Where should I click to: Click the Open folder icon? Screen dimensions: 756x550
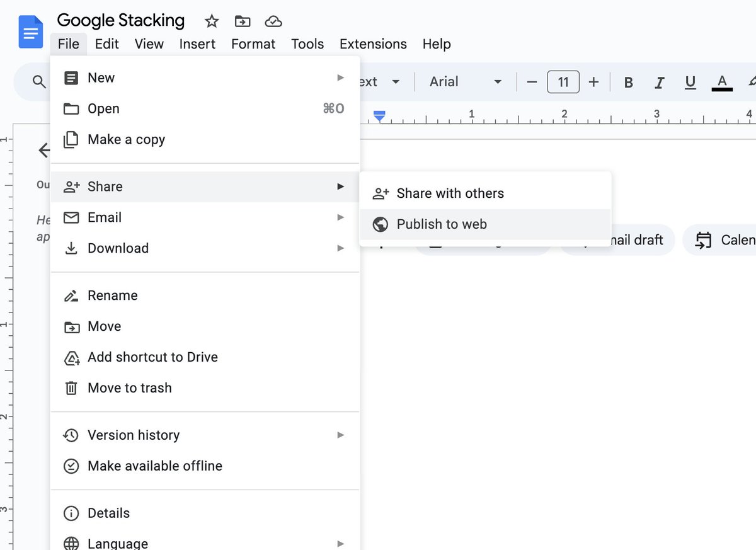click(72, 109)
